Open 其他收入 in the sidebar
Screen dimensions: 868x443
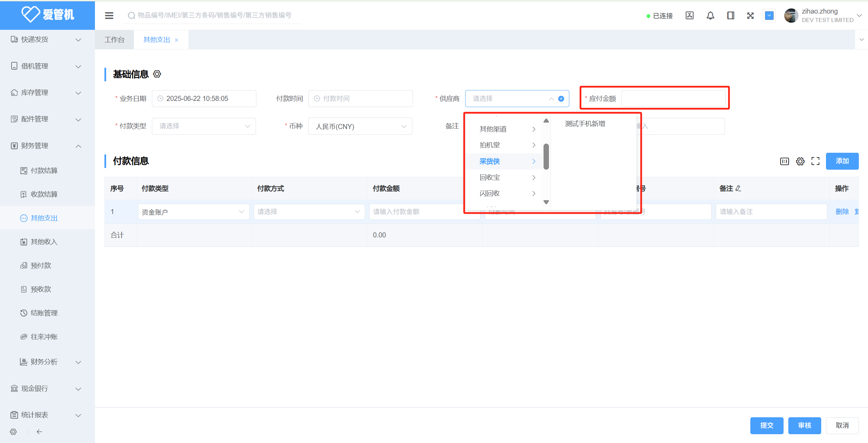(x=47, y=241)
